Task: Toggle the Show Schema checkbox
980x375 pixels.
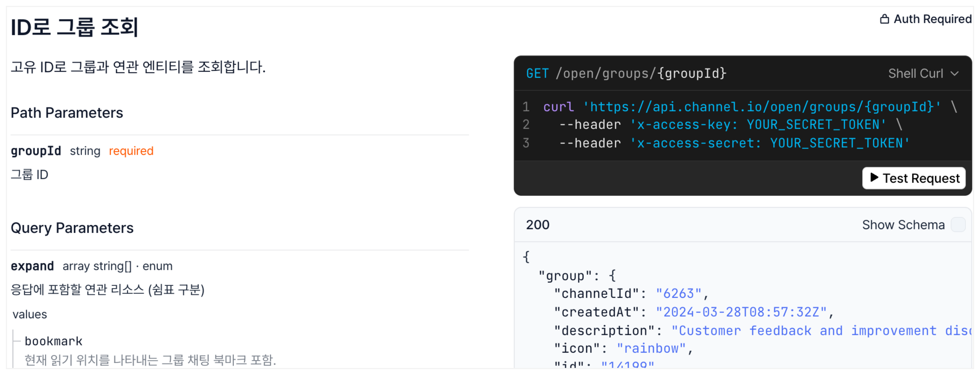Action: pos(958,225)
